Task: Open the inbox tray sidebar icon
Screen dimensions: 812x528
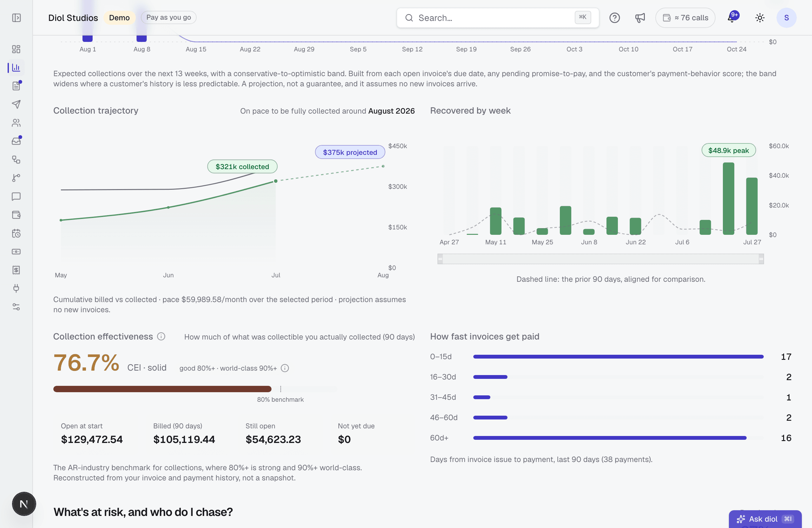Action: (16, 141)
